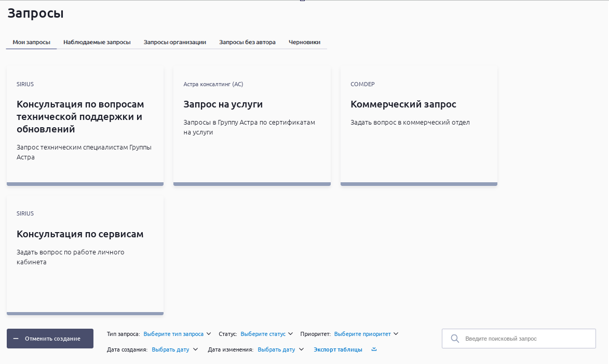Choose the 'Коммерческий запрос' card

click(x=418, y=125)
